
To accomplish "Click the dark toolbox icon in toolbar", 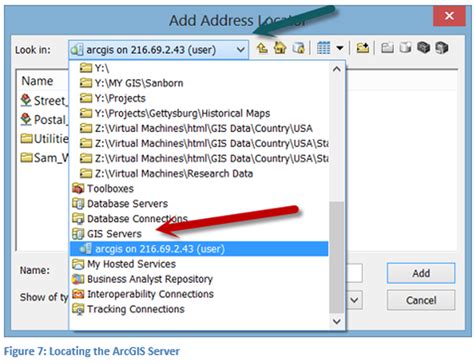I will click(423, 49).
